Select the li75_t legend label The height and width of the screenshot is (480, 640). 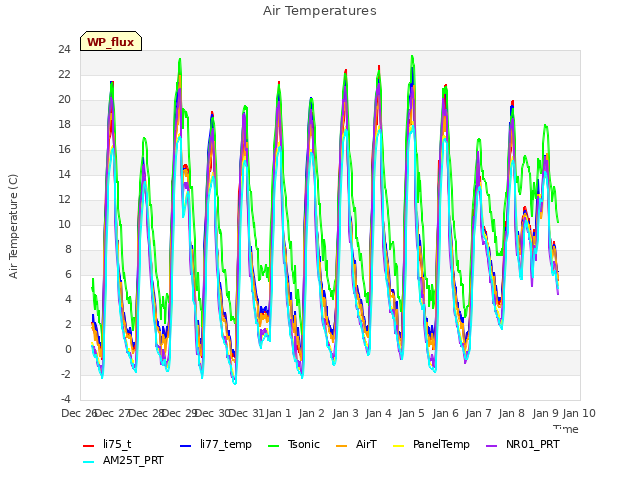pyautogui.click(x=117, y=444)
